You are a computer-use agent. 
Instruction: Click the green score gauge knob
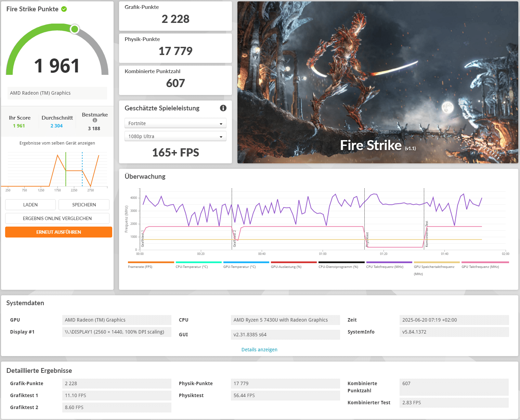(75, 29)
